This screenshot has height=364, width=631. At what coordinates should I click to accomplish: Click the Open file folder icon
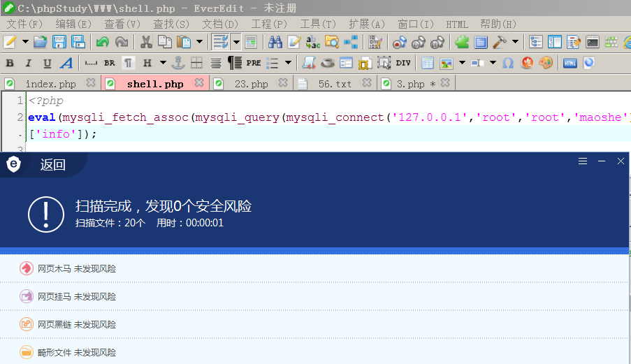tap(41, 42)
